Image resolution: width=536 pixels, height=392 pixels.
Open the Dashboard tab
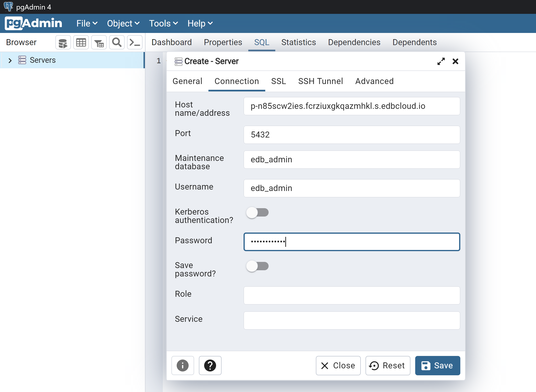(x=172, y=42)
